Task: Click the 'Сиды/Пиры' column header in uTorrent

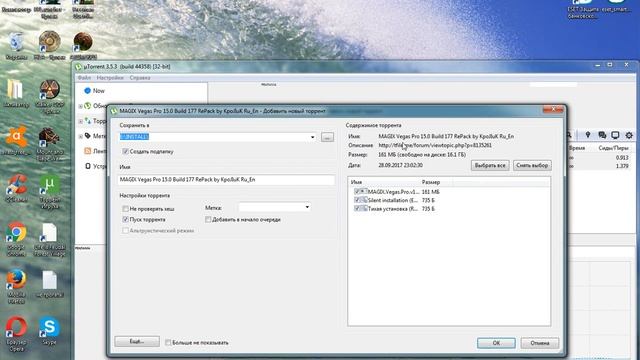Action: [613, 148]
